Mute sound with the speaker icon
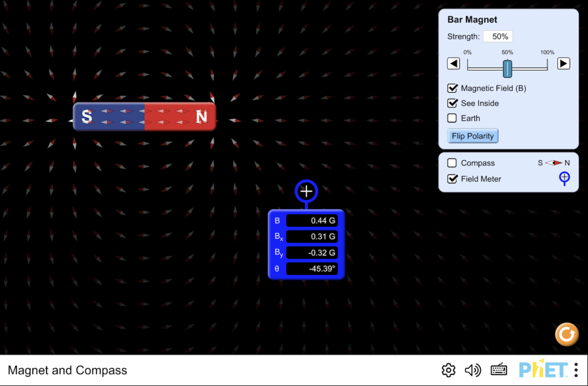Screen dimensions: 588x386 (x=472, y=370)
